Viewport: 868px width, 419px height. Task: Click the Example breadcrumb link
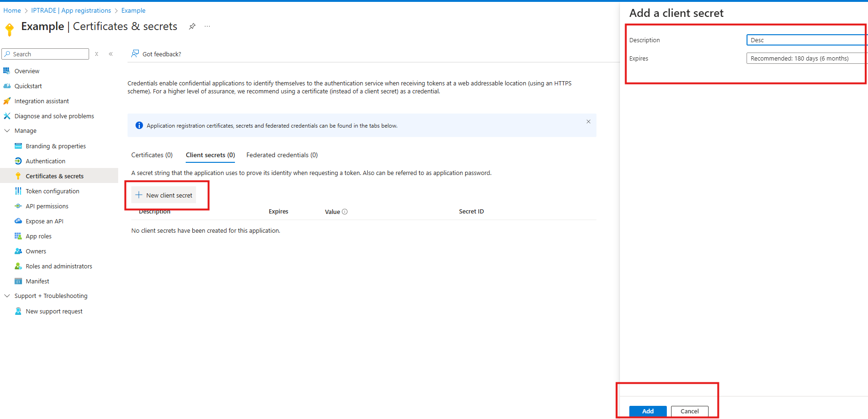[x=133, y=10]
